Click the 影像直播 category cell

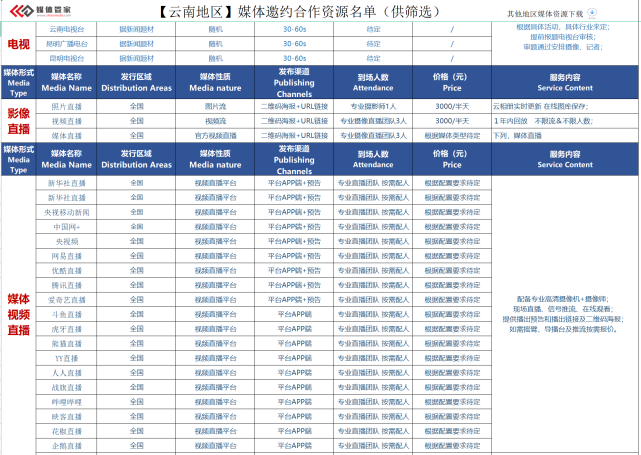pos(18,120)
